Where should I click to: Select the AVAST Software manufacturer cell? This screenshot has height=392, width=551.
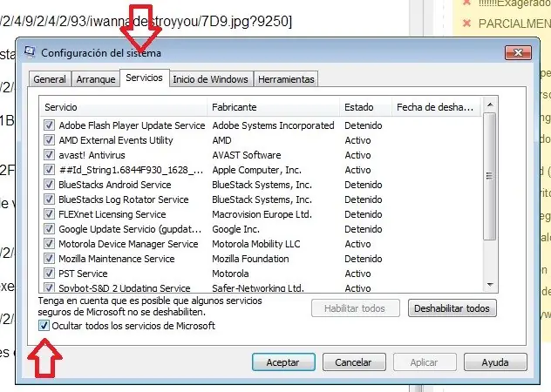[247, 155]
